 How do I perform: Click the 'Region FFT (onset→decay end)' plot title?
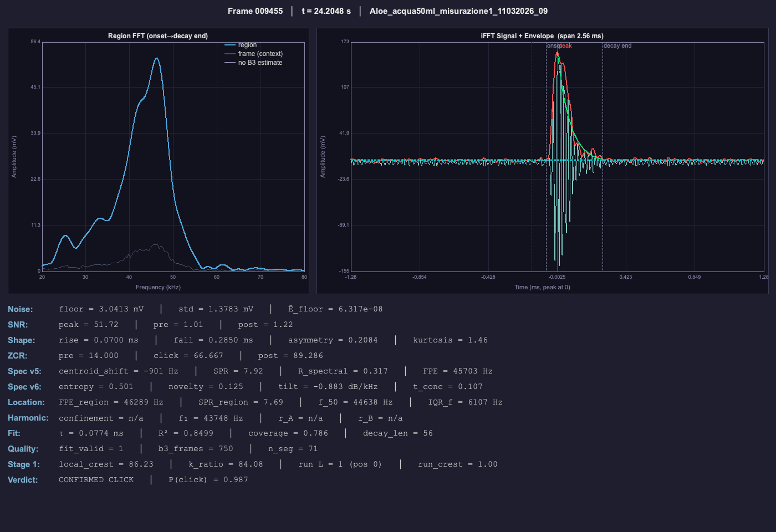click(x=158, y=36)
